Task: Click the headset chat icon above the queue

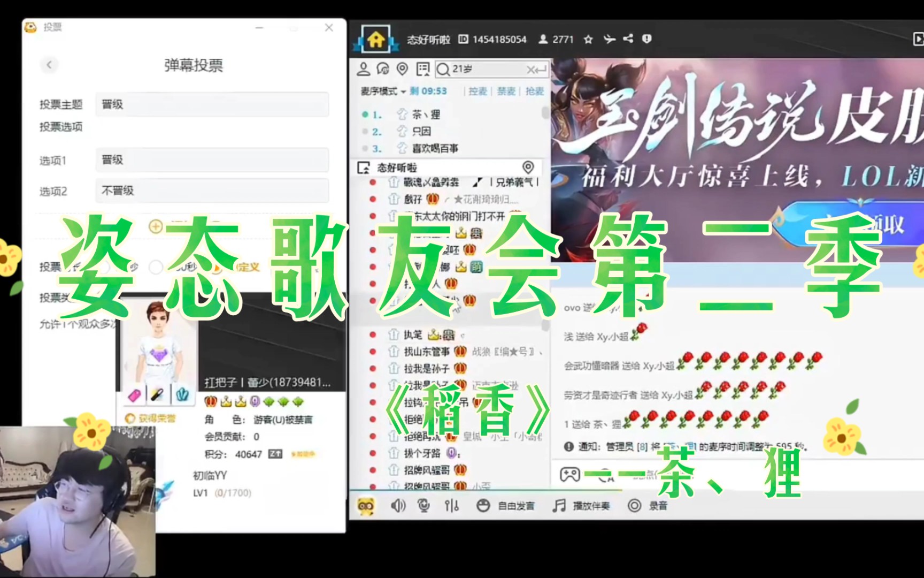Action: click(x=383, y=69)
